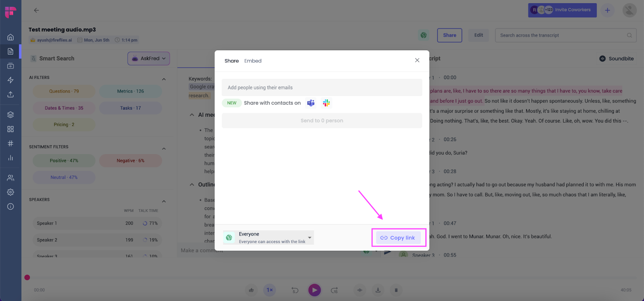Viewport: 644px width, 301px height.
Task: Click the plus button near Invite Coworkers
Action: click(x=607, y=10)
